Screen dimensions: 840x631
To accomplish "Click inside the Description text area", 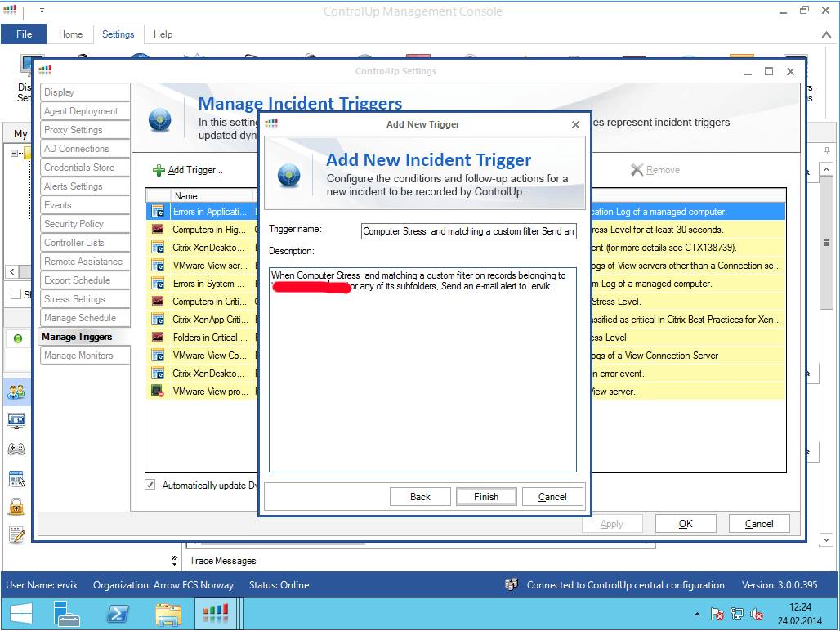I will [x=422, y=369].
